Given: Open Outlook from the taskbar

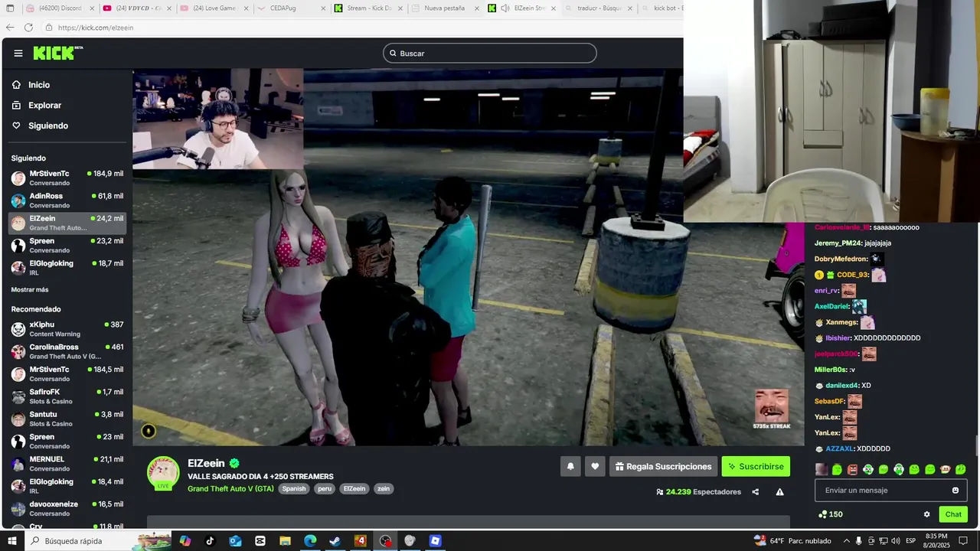Looking at the screenshot, I should click(x=235, y=541).
